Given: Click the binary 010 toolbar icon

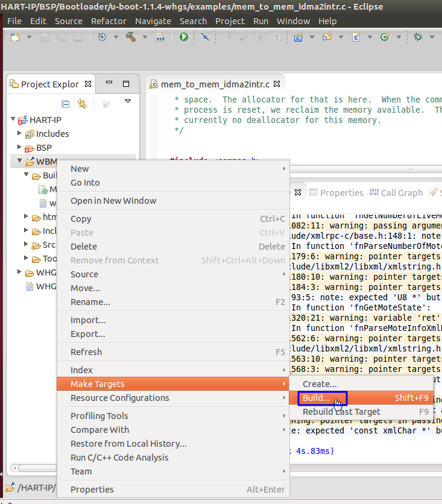Looking at the screenshot, I should point(160,37).
